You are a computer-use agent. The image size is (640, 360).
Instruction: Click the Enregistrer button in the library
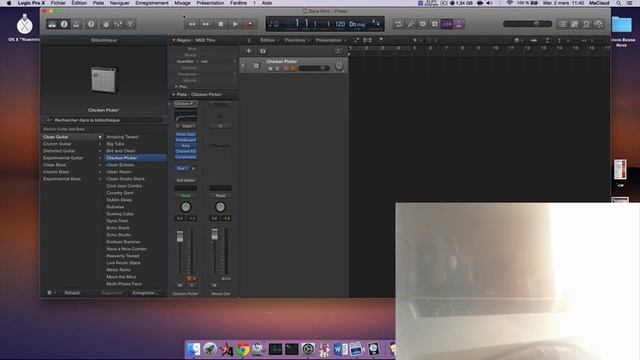coord(144,293)
